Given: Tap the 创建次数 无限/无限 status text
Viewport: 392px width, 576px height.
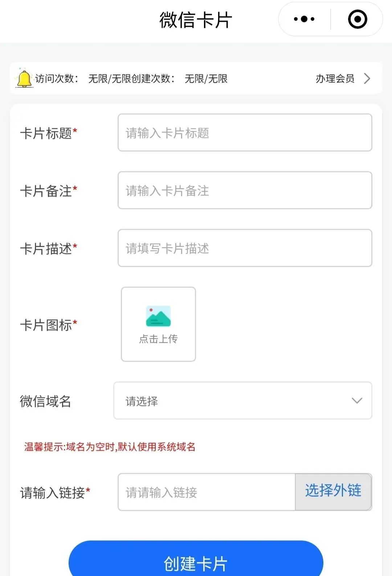Looking at the screenshot, I should [180, 78].
